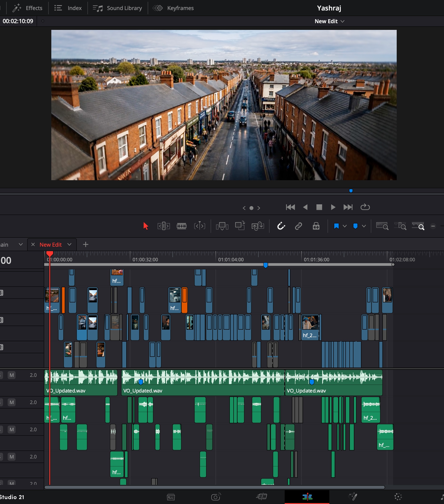Image resolution: width=444 pixels, height=504 pixels.
Task: Play the timeline forward
Action: click(x=333, y=207)
